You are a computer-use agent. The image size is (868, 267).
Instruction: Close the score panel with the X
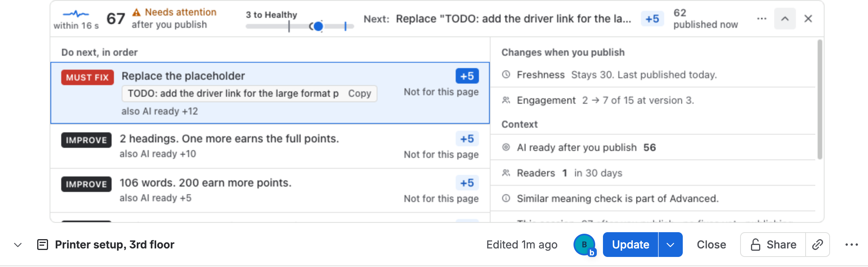click(808, 19)
